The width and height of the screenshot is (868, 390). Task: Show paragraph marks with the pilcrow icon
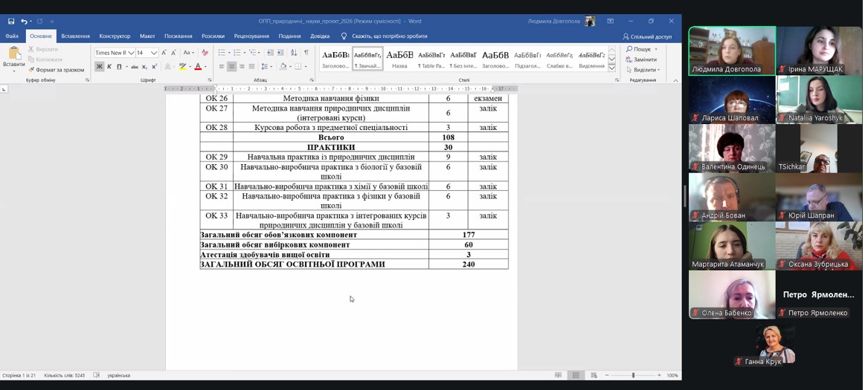click(306, 53)
